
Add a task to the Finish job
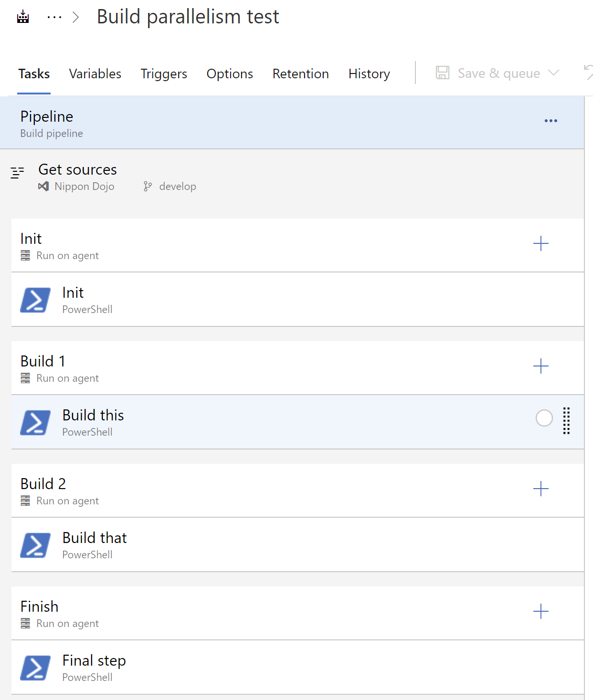(x=540, y=612)
